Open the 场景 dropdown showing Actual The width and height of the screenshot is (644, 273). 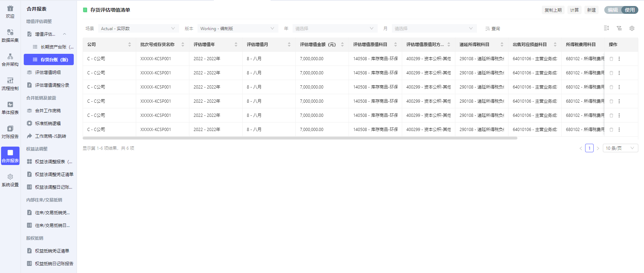[138, 28]
